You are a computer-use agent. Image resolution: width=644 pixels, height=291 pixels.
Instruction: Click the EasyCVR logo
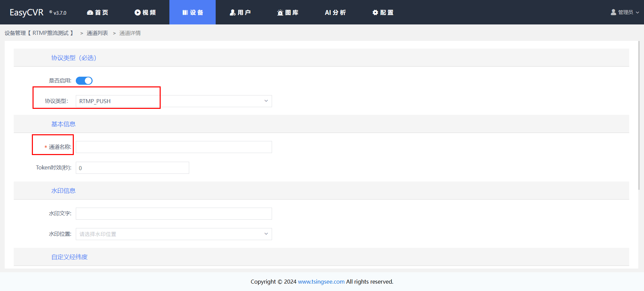[x=26, y=12]
